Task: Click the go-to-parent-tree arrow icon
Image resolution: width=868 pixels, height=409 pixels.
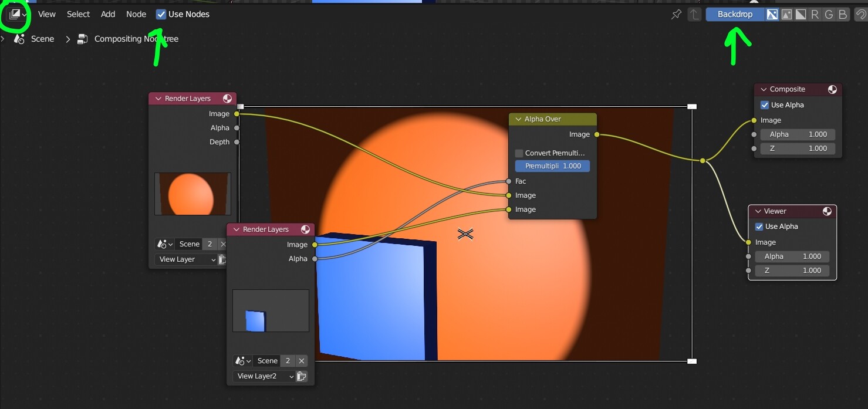Action: [x=694, y=14]
